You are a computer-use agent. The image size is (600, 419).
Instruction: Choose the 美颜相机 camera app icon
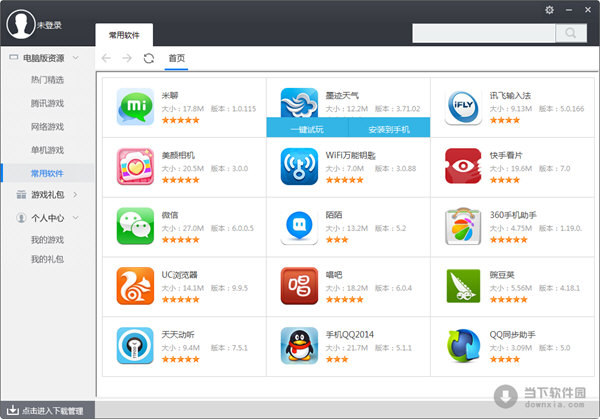click(135, 166)
